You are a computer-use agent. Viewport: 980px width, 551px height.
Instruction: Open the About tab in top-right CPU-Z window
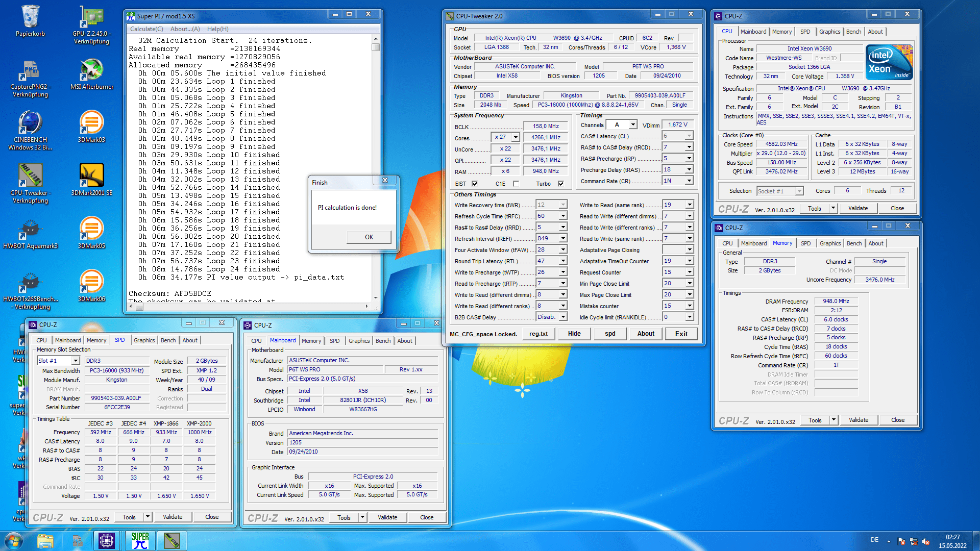click(875, 32)
